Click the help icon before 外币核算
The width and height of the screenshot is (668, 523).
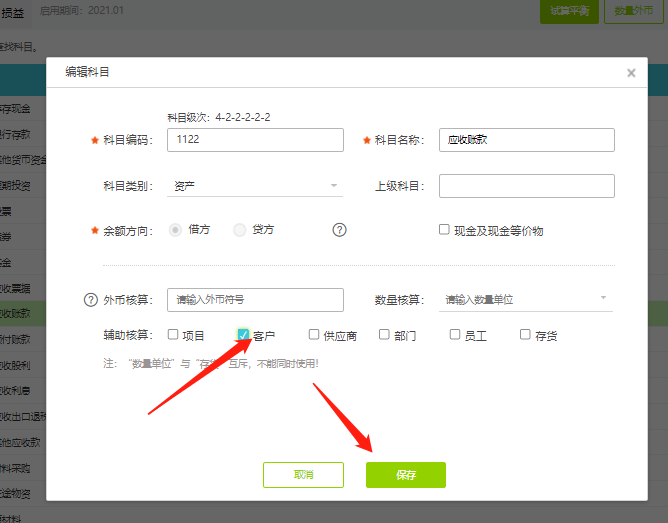[x=91, y=300]
